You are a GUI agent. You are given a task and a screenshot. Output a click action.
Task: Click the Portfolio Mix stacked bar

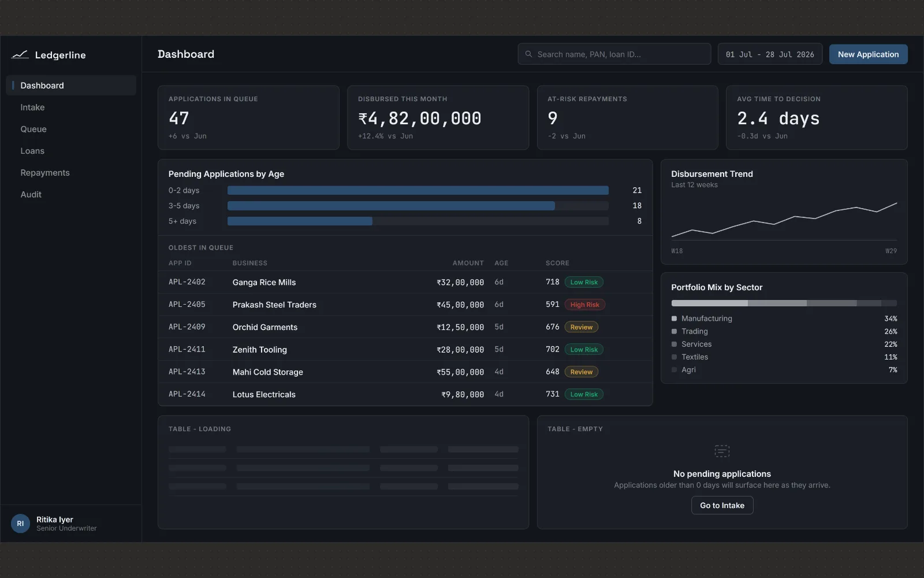(x=784, y=303)
